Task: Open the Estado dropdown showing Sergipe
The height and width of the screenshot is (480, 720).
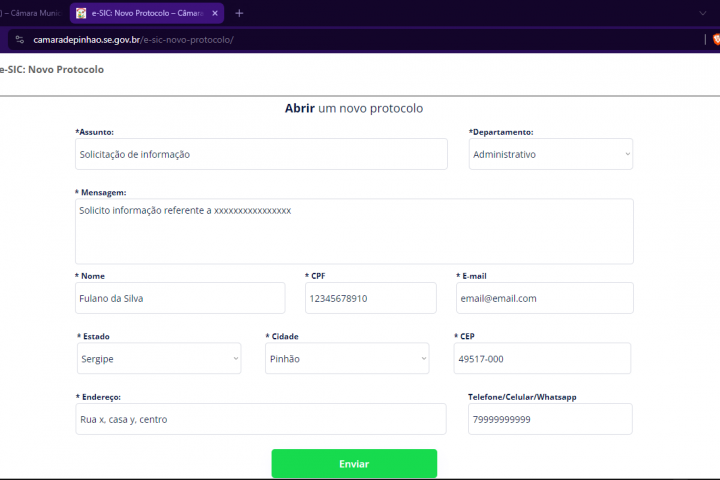Action: tap(158, 358)
